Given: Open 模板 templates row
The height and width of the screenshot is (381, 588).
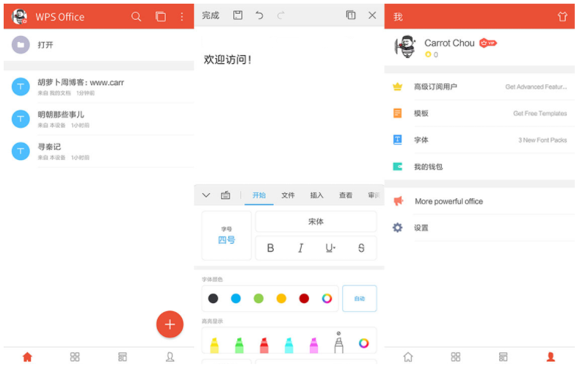Looking at the screenshot, I should coord(479,113).
